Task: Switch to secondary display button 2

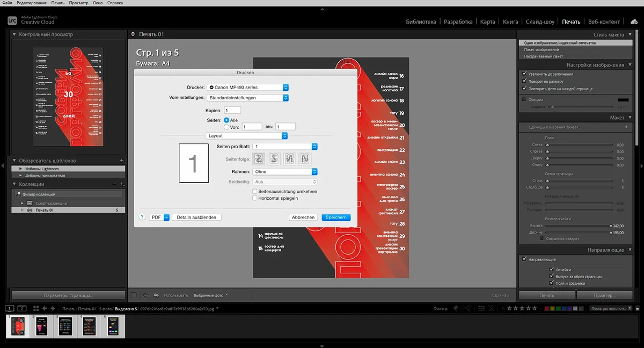Action: (x=22, y=308)
